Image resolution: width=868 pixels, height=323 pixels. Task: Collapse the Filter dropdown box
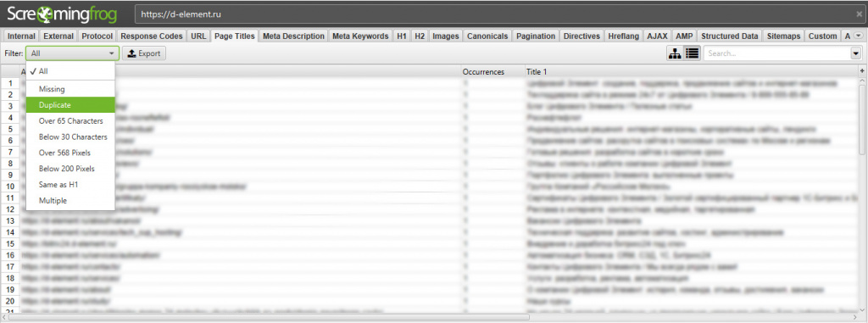(72, 53)
